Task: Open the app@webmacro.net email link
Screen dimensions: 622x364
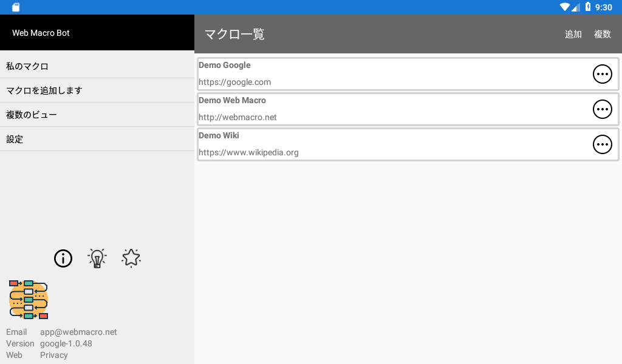Action: [78, 332]
